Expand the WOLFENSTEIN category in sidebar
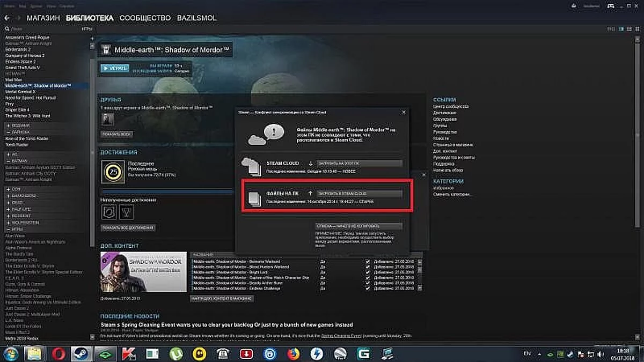The height and width of the screenshot is (362, 644). point(7,222)
